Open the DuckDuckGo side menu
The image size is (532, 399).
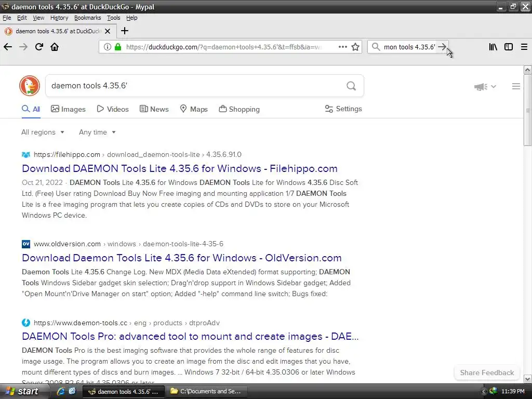(x=516, y=87)
